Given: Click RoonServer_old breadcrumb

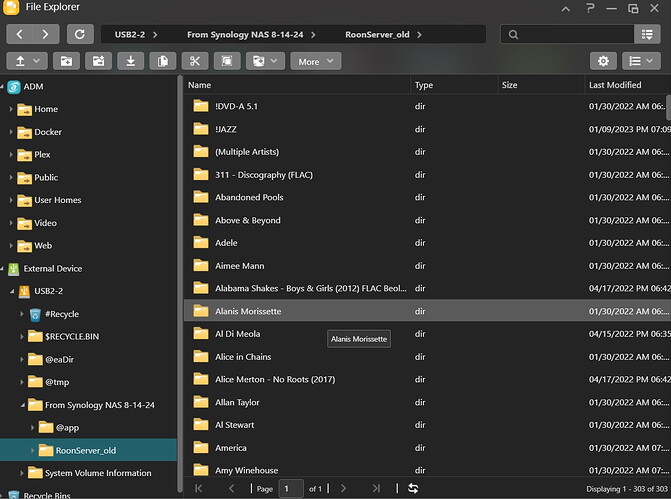Looking at the screenshot, I should click(x=377, y=35).
